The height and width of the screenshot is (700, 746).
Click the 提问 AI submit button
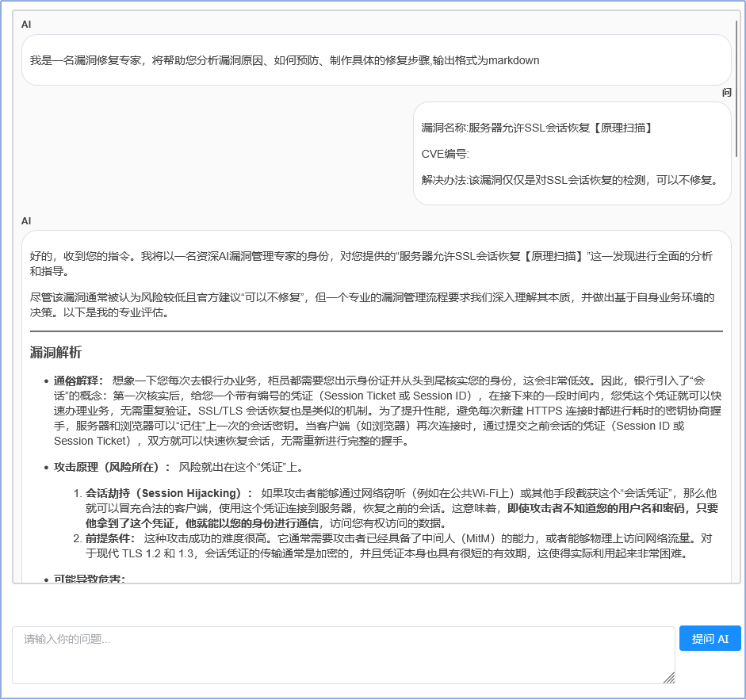710,639
